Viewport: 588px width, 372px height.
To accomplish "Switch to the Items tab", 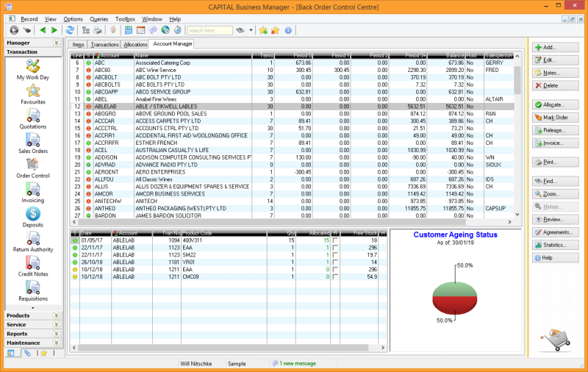I will [78, 45].
